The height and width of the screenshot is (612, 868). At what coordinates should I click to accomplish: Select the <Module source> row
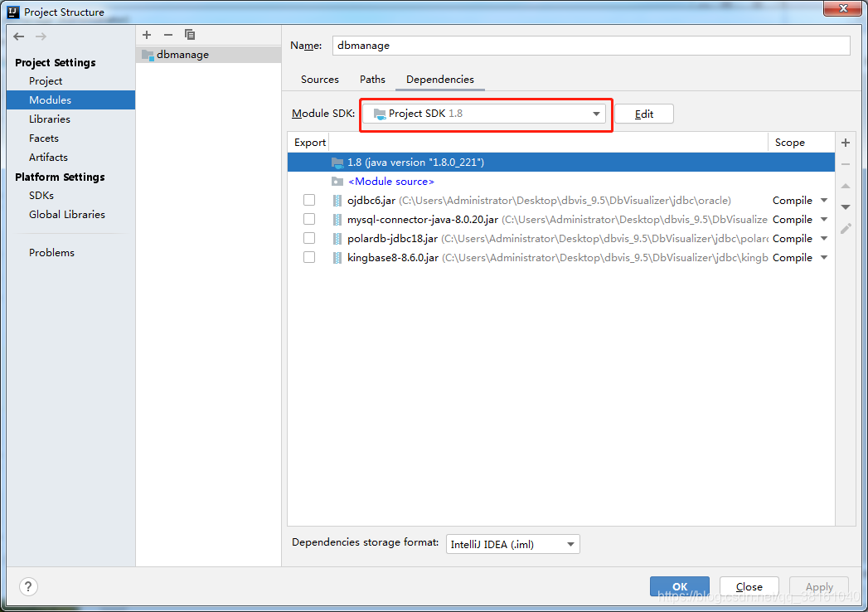(560, 181)
